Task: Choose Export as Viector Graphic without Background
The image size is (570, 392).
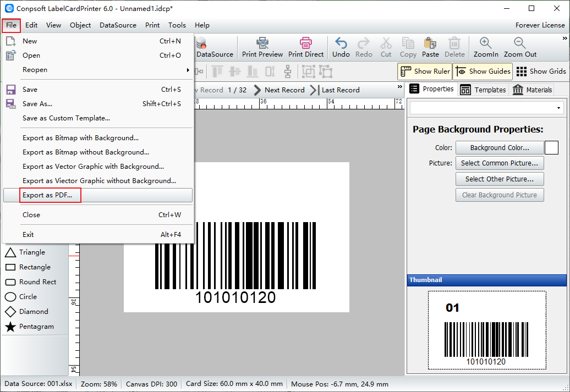Action: [98, 180]
